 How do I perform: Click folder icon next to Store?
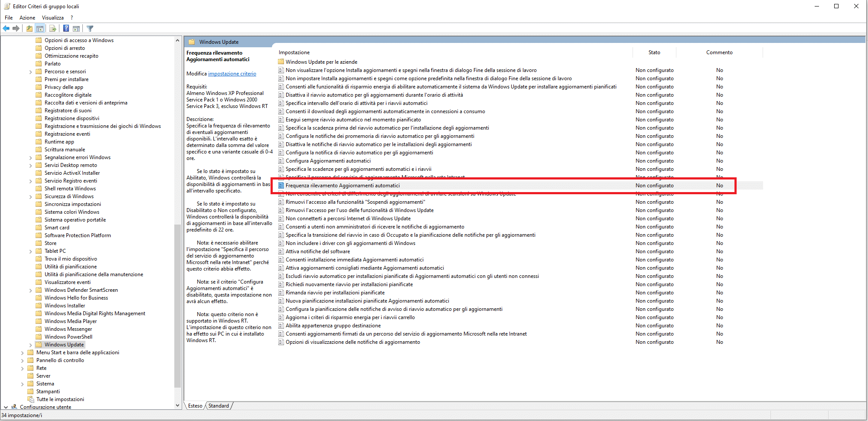[39, 243]
